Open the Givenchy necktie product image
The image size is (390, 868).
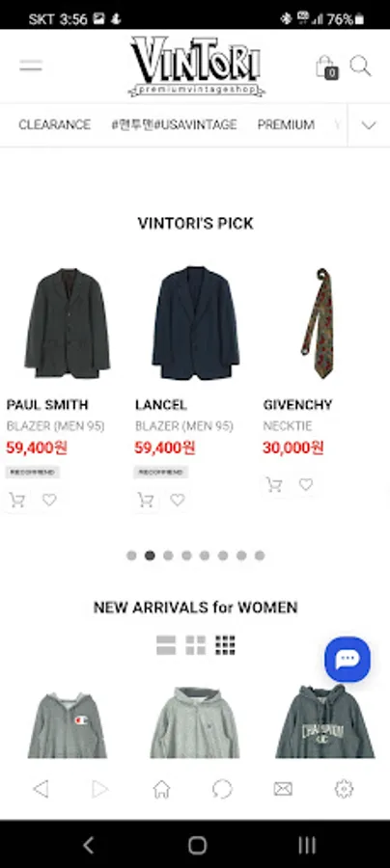pyautogui.click(x=319, y=323)
